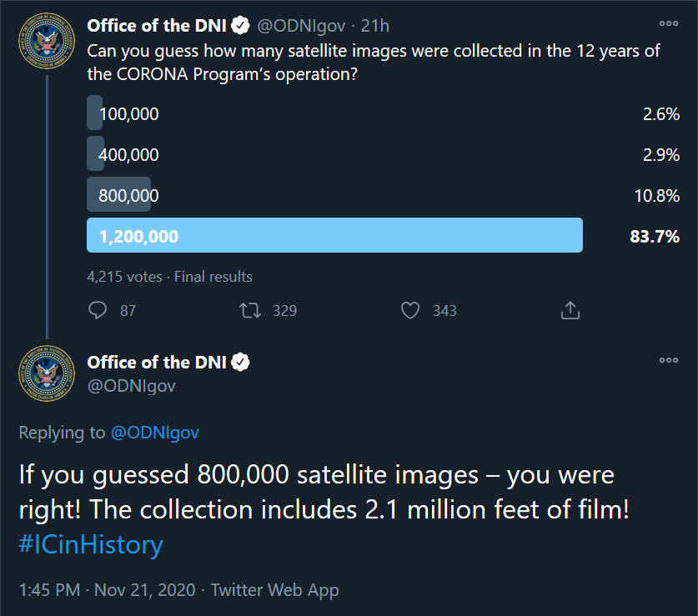This screenshot has width=698, height=616.
Task: Select the 400,000 poll option
Action: [128, 154]
